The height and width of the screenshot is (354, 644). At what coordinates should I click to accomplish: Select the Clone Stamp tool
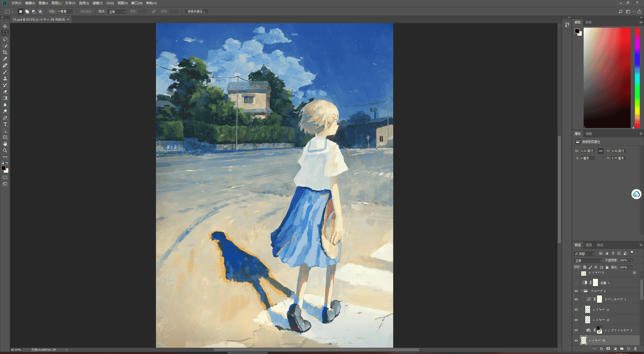click(5, 78)
